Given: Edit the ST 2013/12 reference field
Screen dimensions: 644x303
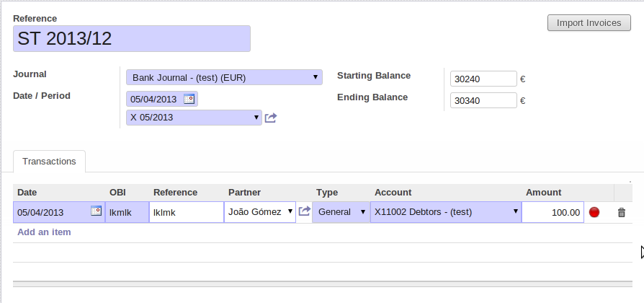Looking at the screenshot, I should pos(131,39).
